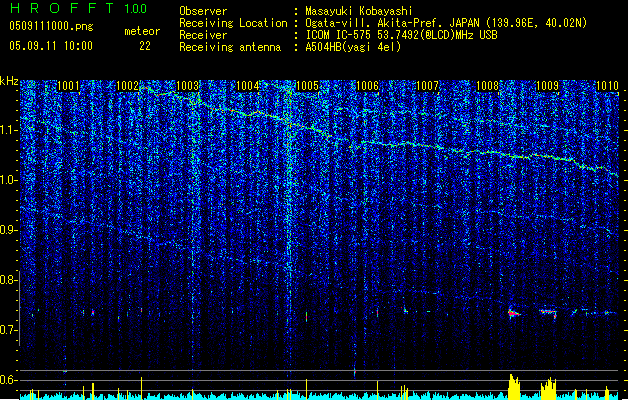Click the large yellow intensity peak after 1008
This screenshot has height=400, width=629.
pos(514,387)
